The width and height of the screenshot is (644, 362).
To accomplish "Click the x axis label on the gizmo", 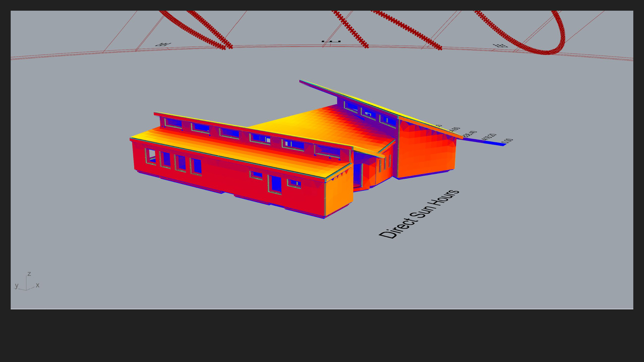I will pyautogui.click(x=38, y=285).
